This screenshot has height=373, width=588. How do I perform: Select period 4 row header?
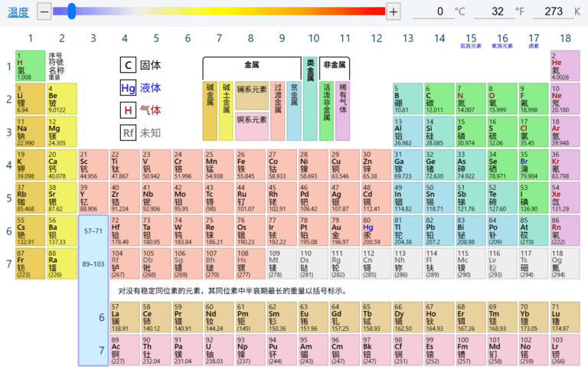pyautogui.click(x=9, y=165)
